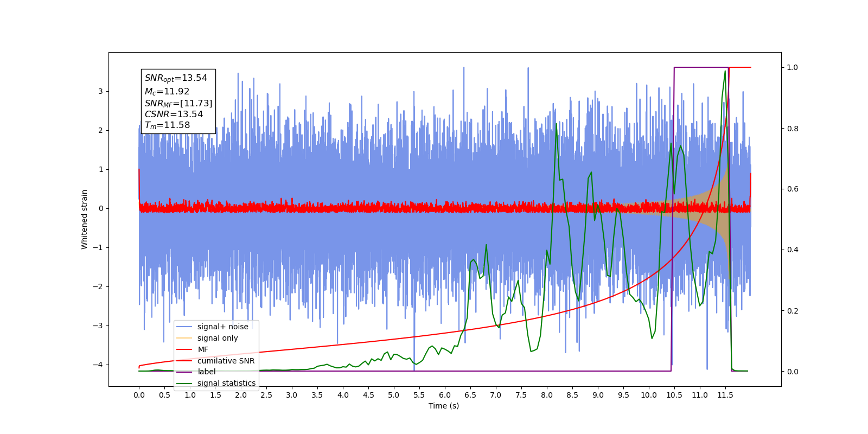Click the SNR_MF=[11.73] annotation text
The height and width of the screenshot is (434, 868).
pyautogui.click(x=178, y=103)
